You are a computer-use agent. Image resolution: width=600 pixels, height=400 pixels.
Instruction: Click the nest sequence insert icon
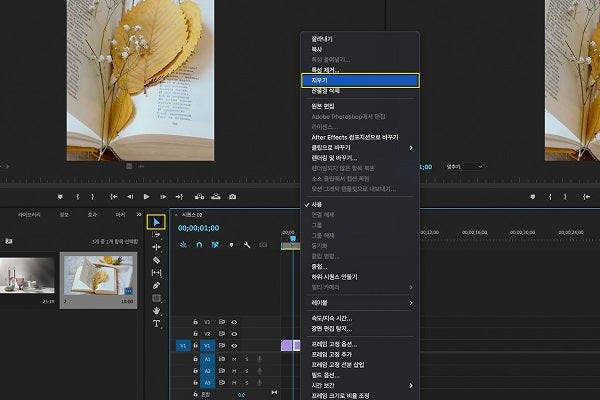tap(183, 245)
